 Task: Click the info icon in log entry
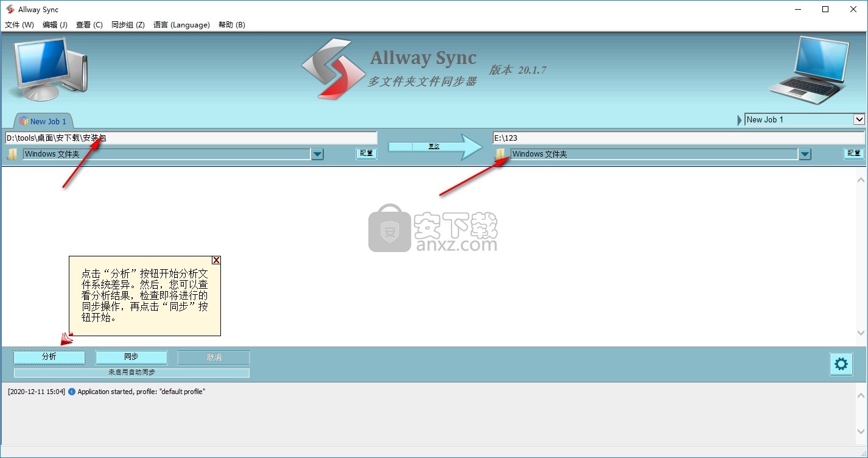(x=72, y=392)
